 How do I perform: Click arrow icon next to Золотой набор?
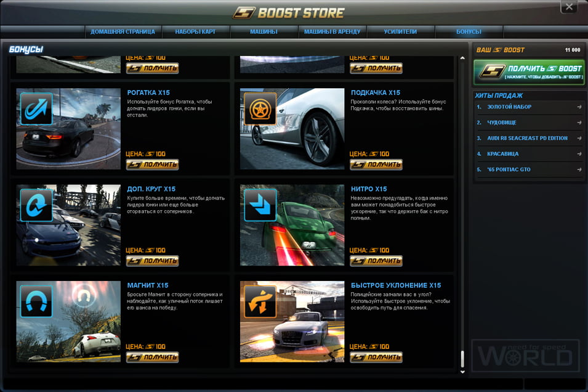579,107
